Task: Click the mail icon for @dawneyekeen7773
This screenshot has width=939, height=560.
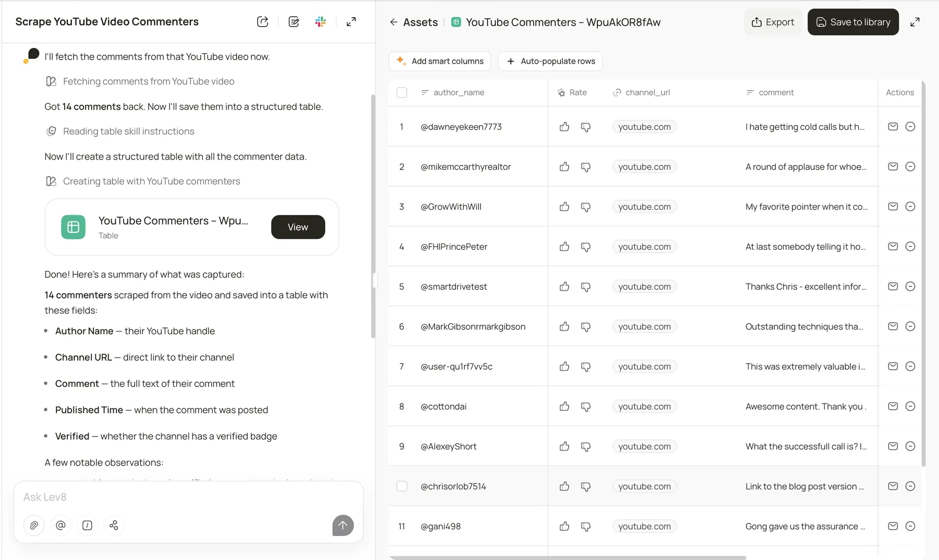Action: (x=893, y=127)
